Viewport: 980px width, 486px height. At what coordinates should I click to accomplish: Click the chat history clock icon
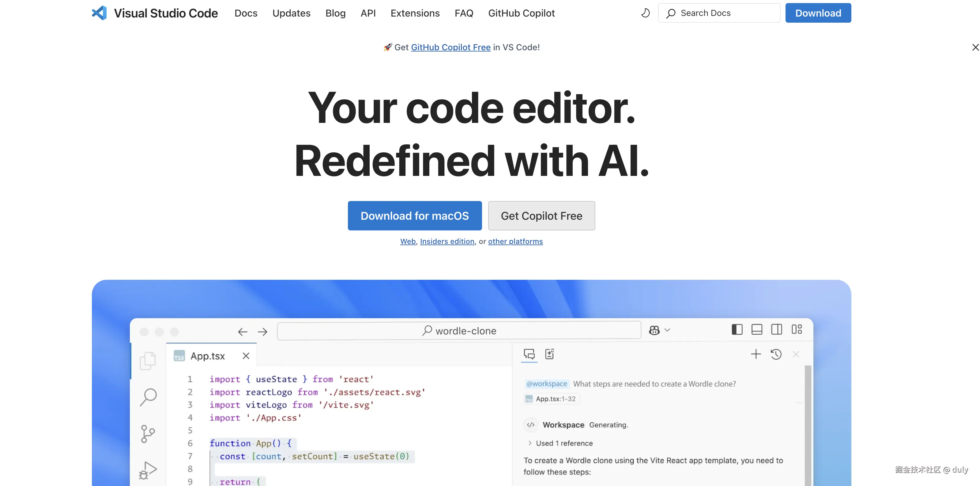tap(776, 354)
